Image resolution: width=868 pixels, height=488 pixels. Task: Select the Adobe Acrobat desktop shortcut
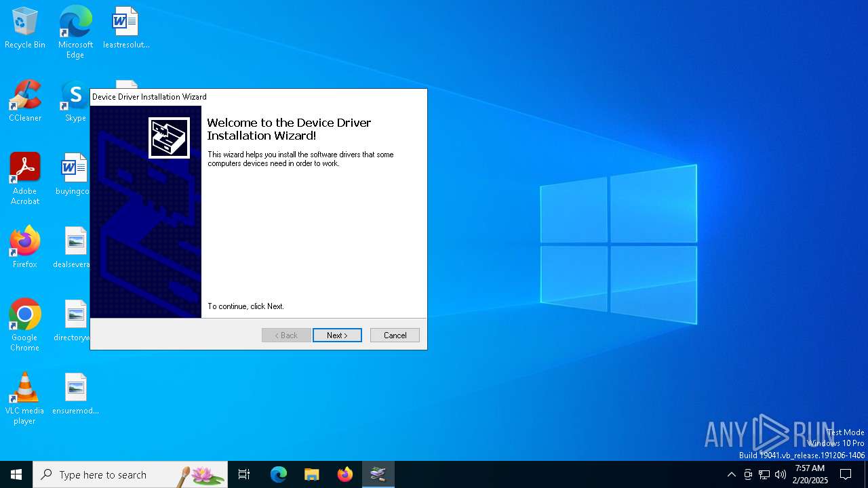(25, 178)
